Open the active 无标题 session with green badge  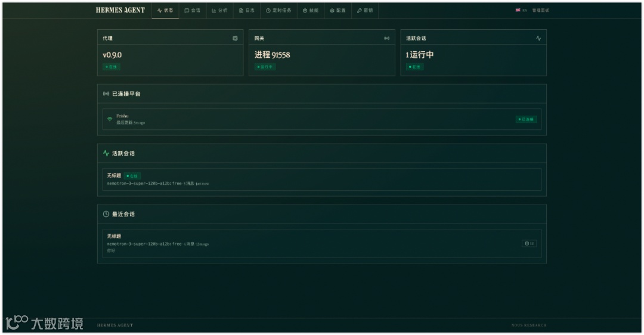tap(321, 179)
